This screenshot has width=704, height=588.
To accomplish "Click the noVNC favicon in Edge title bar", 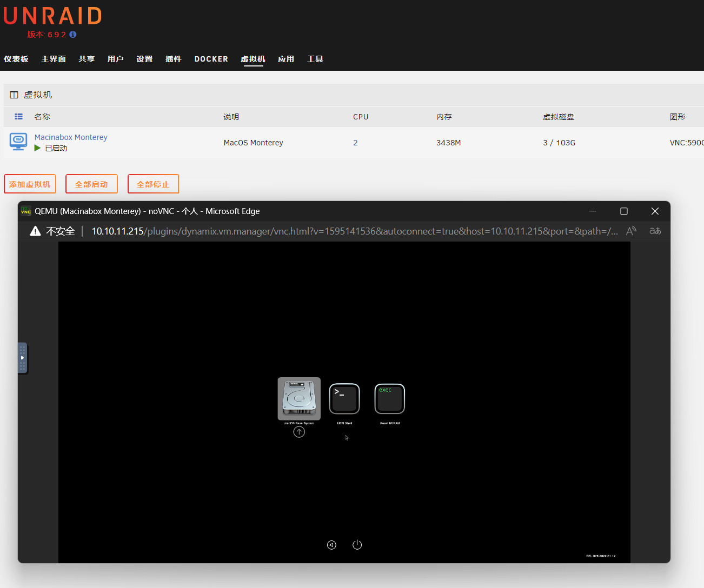I will click(26, 211).
